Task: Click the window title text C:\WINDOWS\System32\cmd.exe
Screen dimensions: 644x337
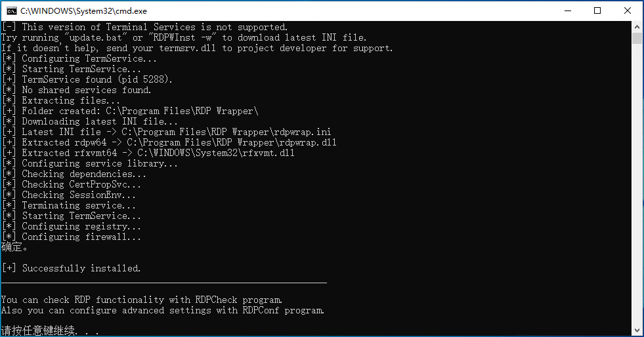Action: tap(83, 11)
